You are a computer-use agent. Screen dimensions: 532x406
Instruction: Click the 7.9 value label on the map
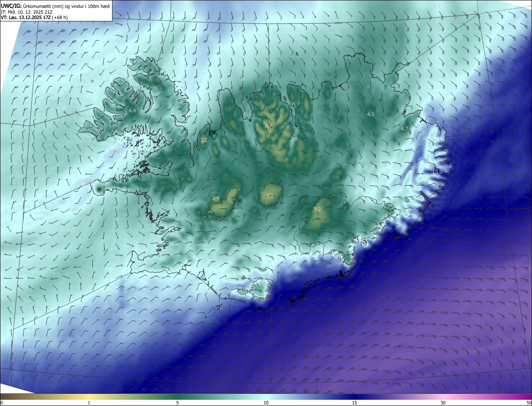(x=294, y=139)
